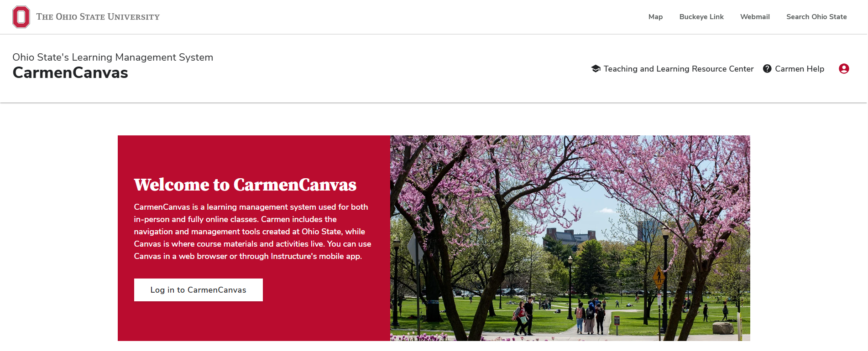Click the campus cherry blossom photo

(x=570, y=238)
